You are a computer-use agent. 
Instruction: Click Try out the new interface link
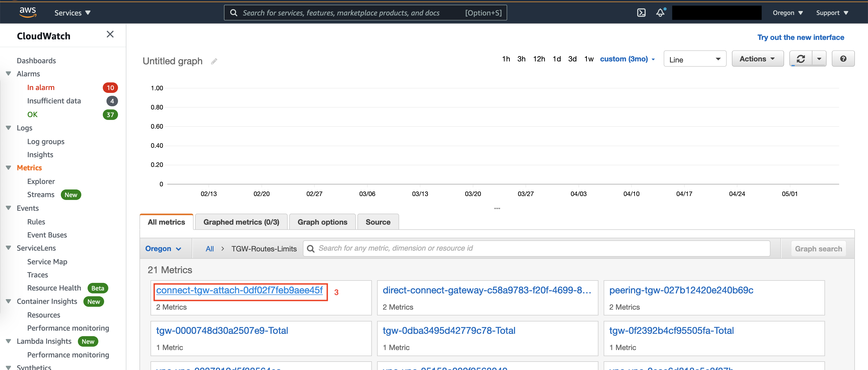coord(800,38)
